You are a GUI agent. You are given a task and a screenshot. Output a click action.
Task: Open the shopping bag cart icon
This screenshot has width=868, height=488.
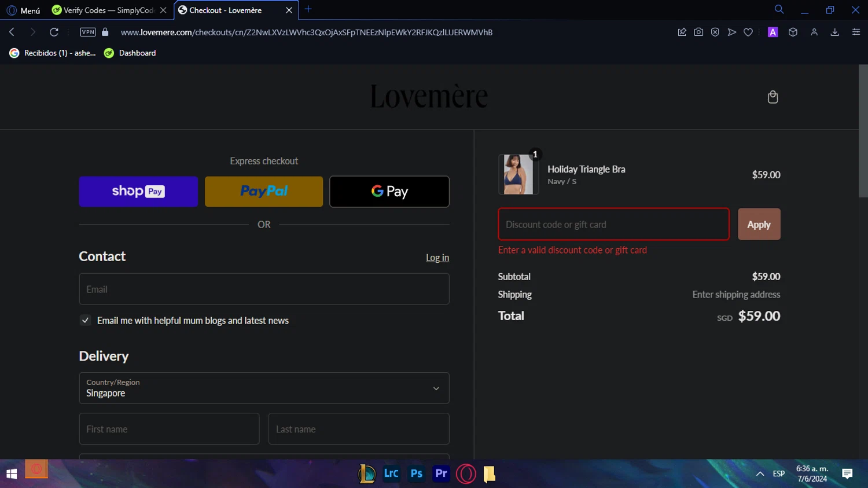(x=773, y=97)
